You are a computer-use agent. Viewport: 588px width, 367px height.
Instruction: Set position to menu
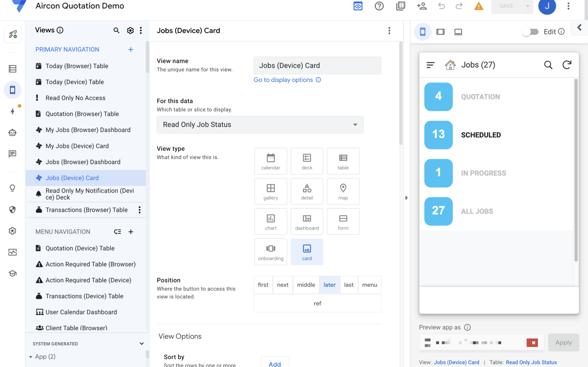tap(369, 285)
